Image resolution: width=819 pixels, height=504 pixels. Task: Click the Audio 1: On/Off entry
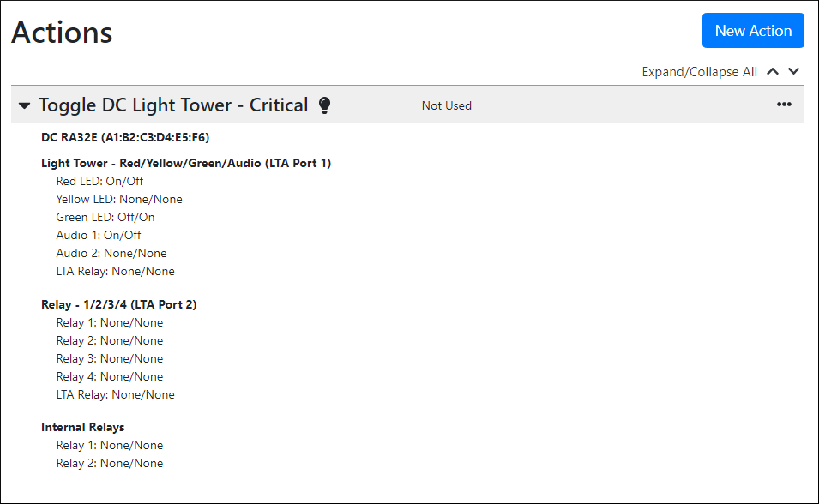[99, 235]
